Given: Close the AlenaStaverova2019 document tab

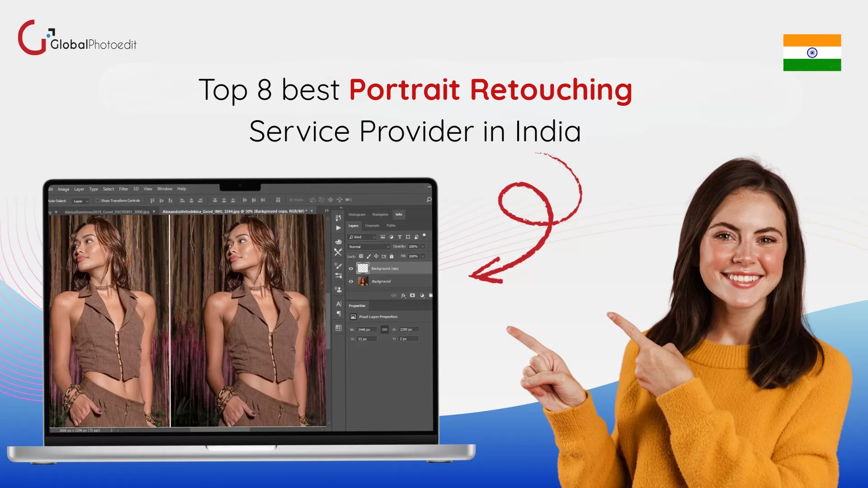Looking at the screenshot, I should pos(154,211).
